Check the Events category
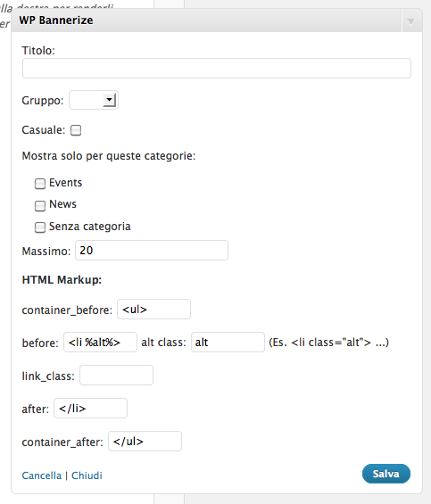Image resolution: width=431 pixels, height=504 pixels. [40, 184]
